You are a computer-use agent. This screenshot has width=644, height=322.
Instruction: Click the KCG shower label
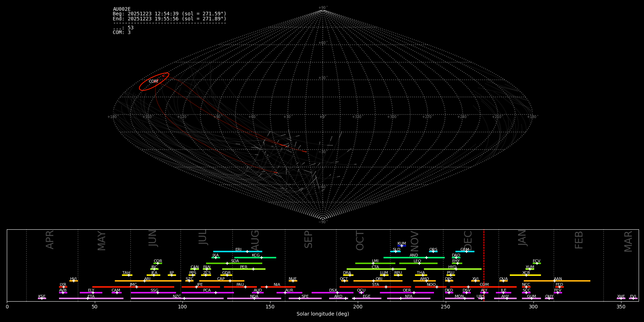click(256, 255)
